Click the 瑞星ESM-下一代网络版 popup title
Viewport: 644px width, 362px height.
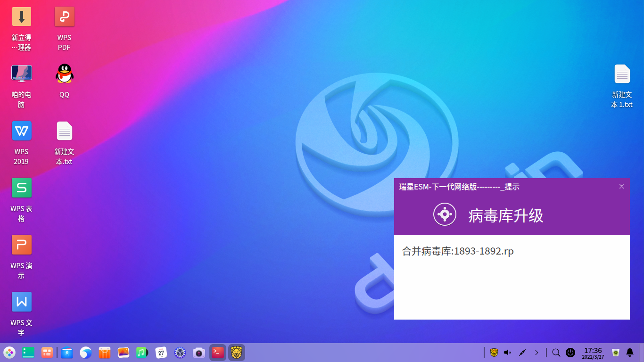[x=459, y=187]
